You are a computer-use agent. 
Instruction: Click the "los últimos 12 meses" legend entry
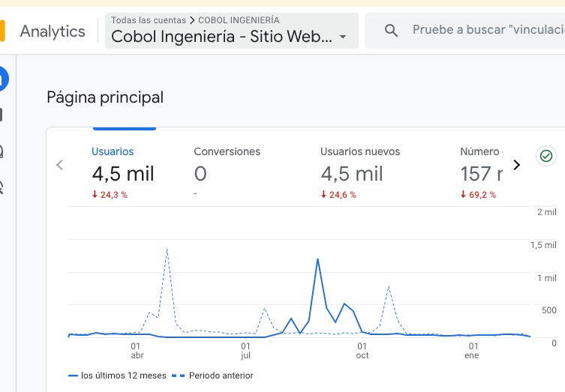pos(117,375)
